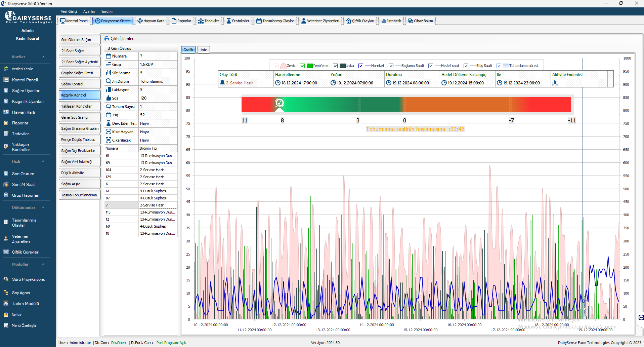Open the Protokoller toolbar icon

point(229,21)
